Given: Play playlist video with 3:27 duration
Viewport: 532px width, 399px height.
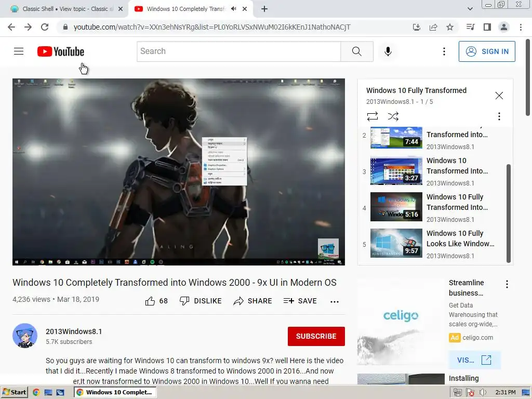Looking at the screenshot, I should pyautogui.click(x=396, y=170).
